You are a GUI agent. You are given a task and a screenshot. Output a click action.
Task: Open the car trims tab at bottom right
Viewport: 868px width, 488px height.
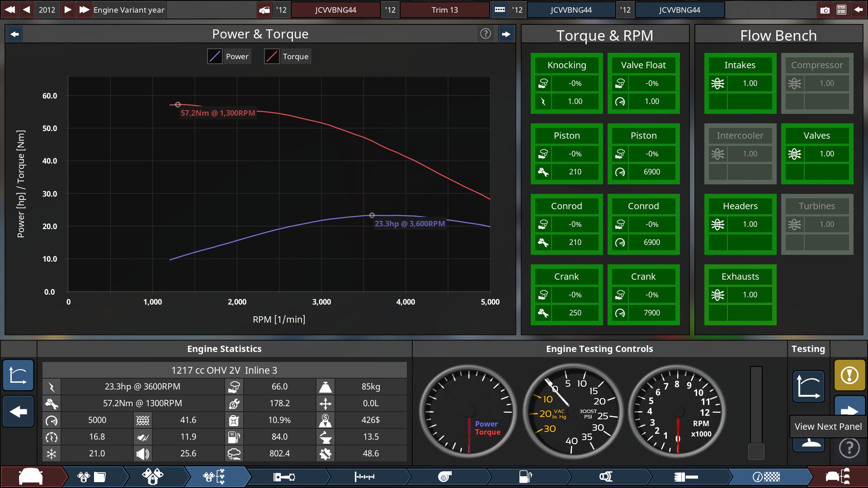[x=838, y=477]
